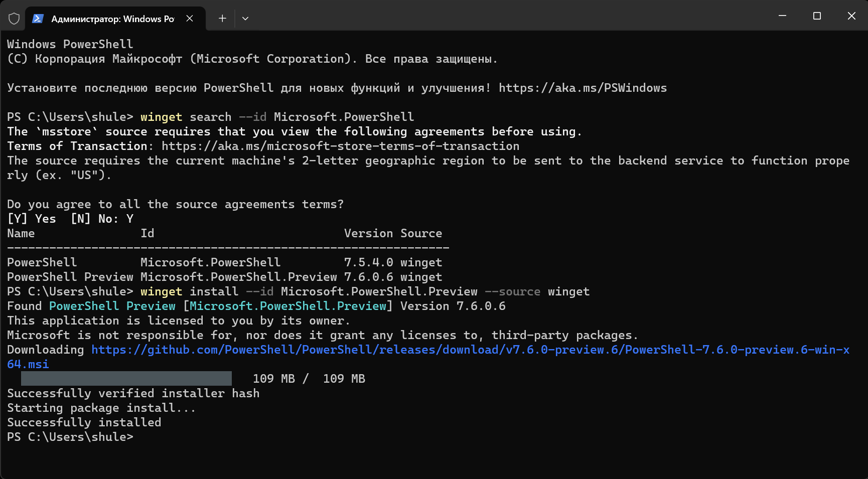Click the 'Successfully installed' message line
This screenshot has width=868, height=479.
[84, 422]
